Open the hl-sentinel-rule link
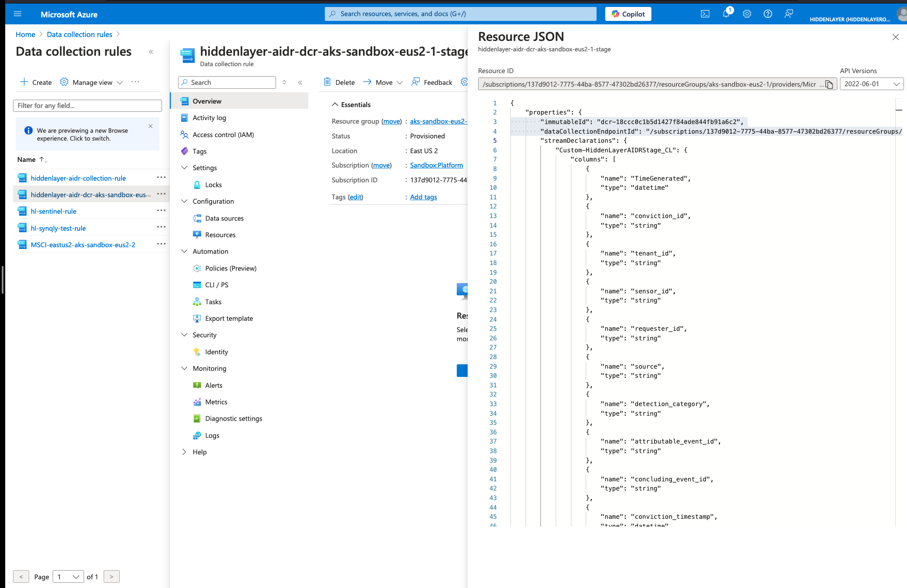Screen dimensions: 907x588 coord(54,211)
